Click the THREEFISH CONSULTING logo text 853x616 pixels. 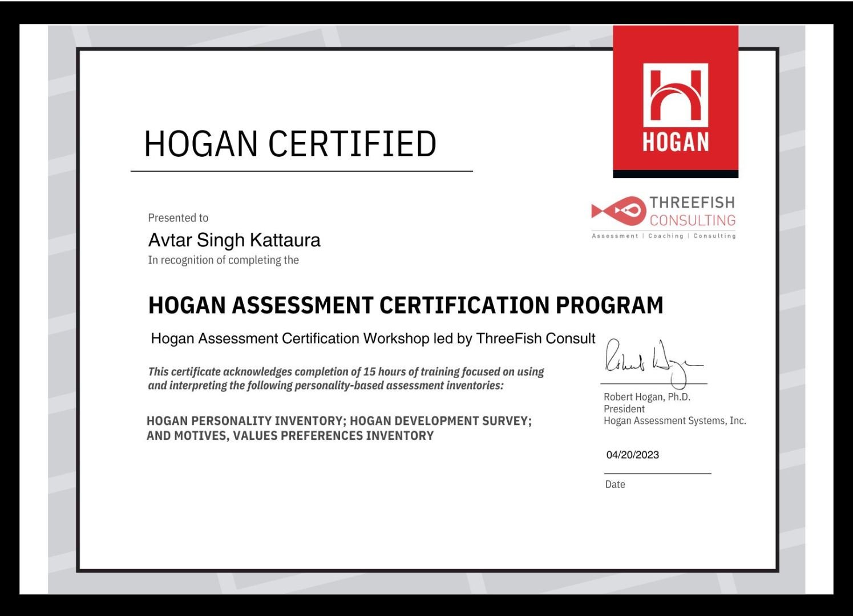pyautogui.click(x=692, y=211)
